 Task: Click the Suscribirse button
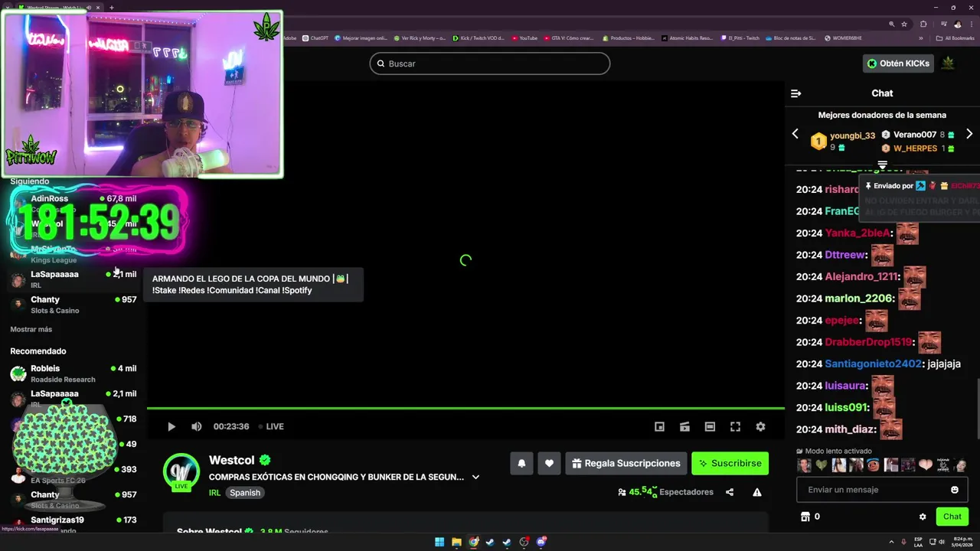[730, 463]
